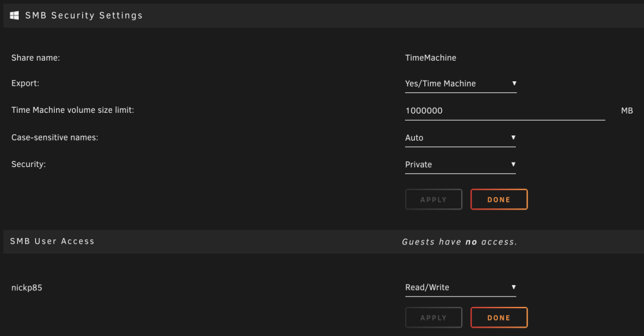
Task: Open the Case-sensitive names dropdown set to Auto
Action: point(460,138)
